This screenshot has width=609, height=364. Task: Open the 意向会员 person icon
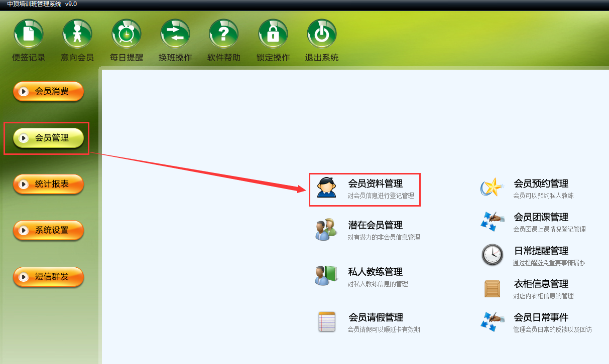[x=77, y=34]
